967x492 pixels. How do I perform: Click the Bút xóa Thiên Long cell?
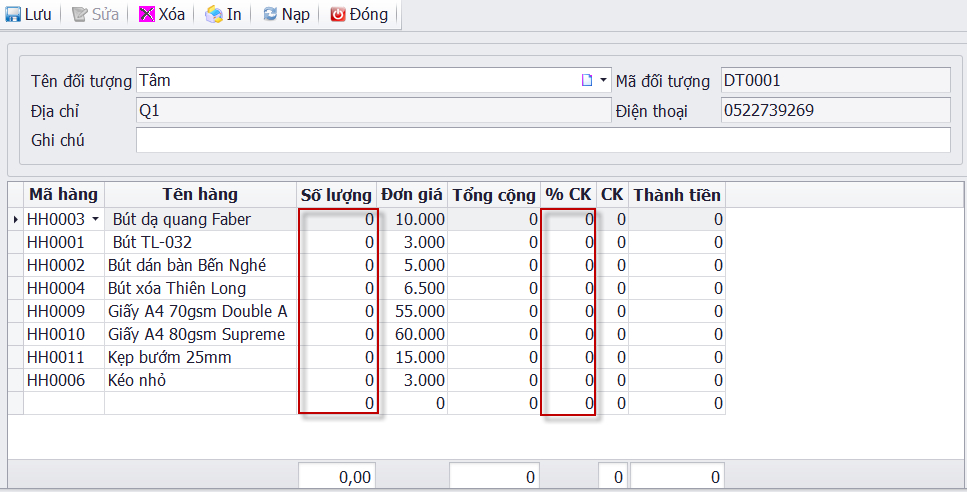click(200, 289)
